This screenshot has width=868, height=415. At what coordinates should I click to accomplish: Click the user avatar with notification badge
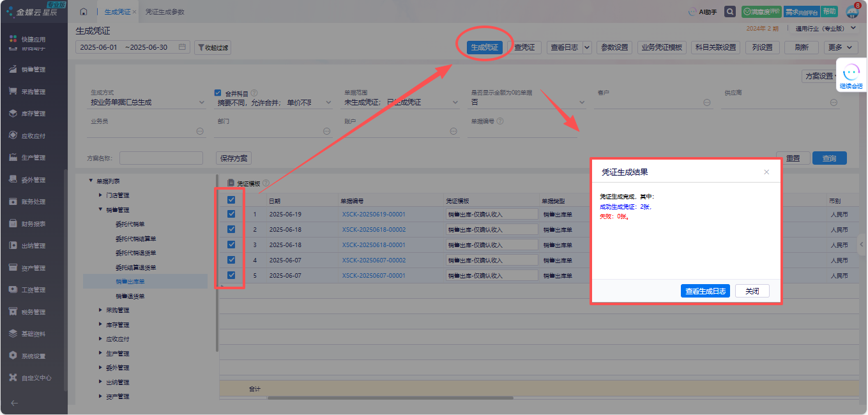[x=852, y=11]
